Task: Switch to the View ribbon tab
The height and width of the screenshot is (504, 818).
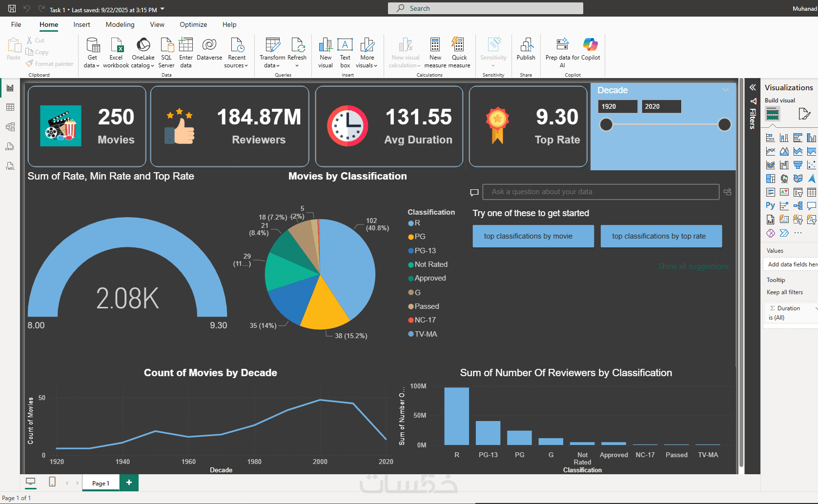Action: coord(157,24)
